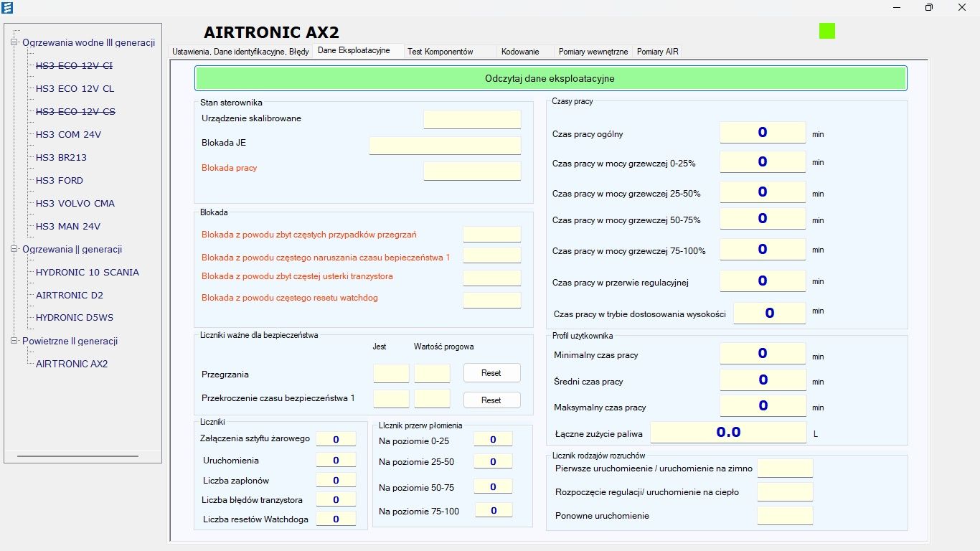The height and width of the screenshot is (551, 980).
Task: Click Przegrzania Jest value field
Action: (x=391, y=373)
